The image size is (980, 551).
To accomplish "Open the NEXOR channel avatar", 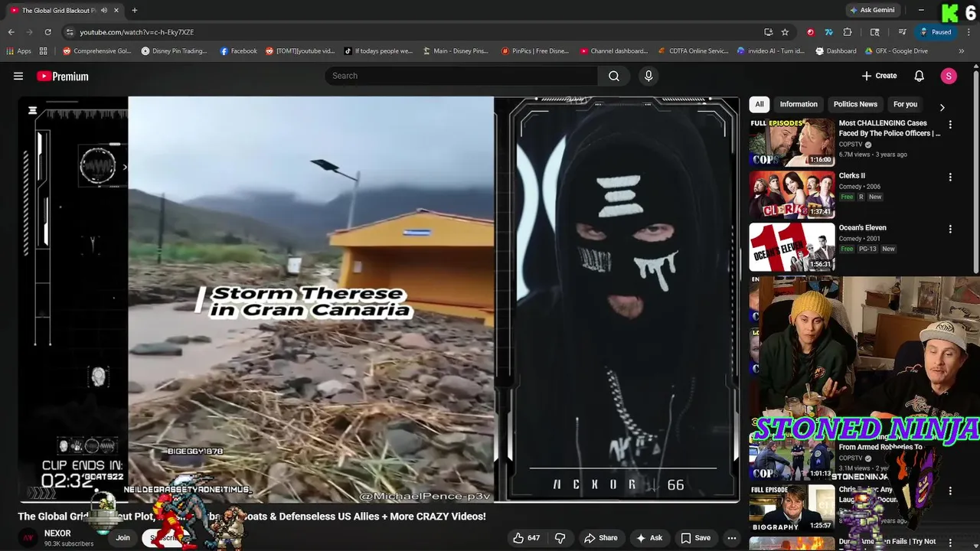I will coord(28,538).
